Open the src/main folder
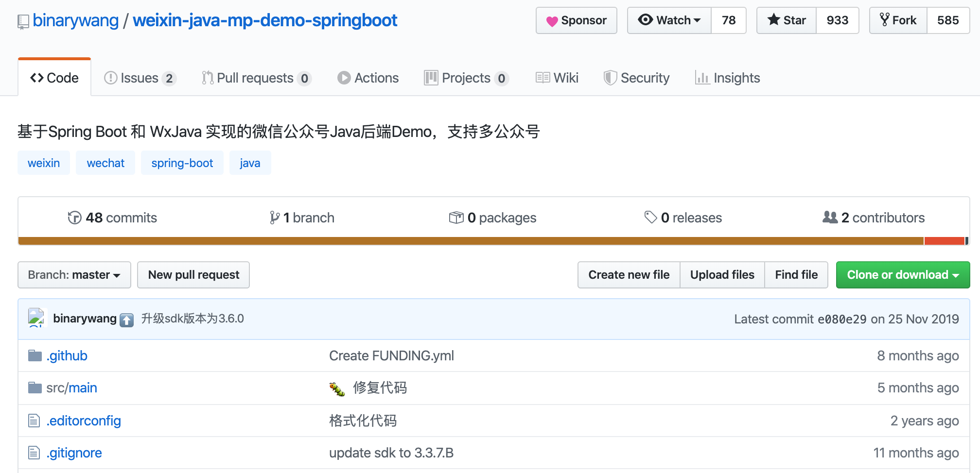Image resolution: width=980 pixels, height=473 pixels. tap(72, 388)
